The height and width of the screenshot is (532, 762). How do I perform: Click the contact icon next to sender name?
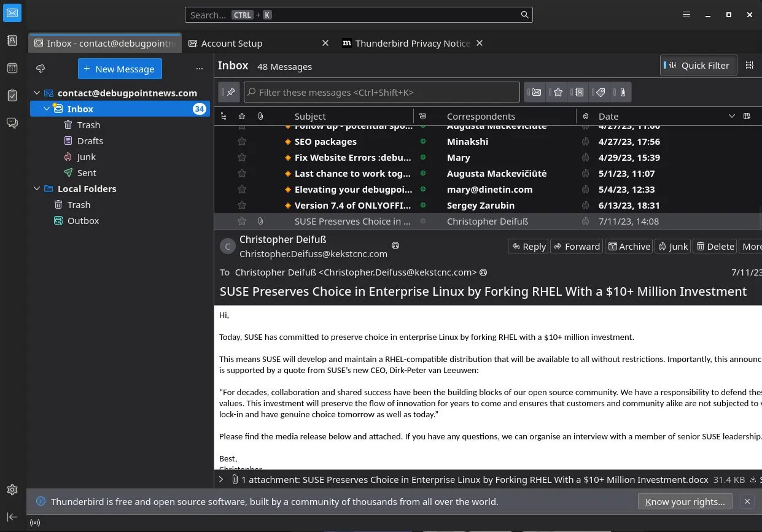(395, 245)
